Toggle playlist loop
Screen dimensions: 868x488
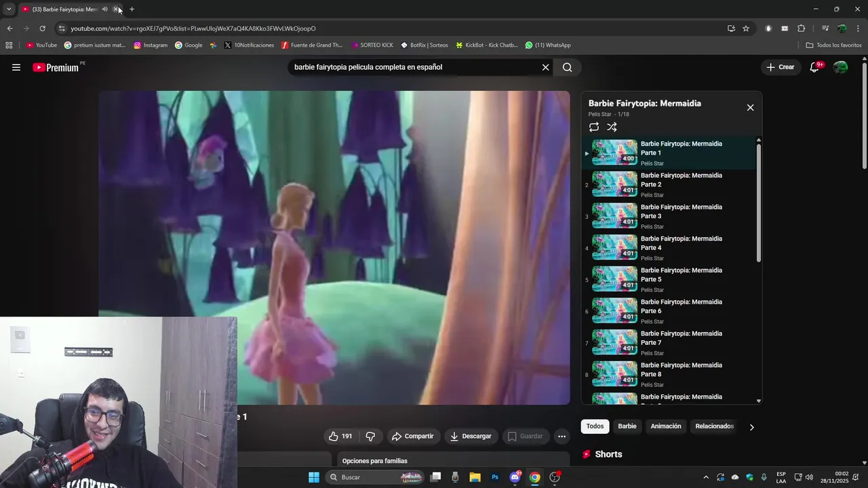click(x=594, y=127)
